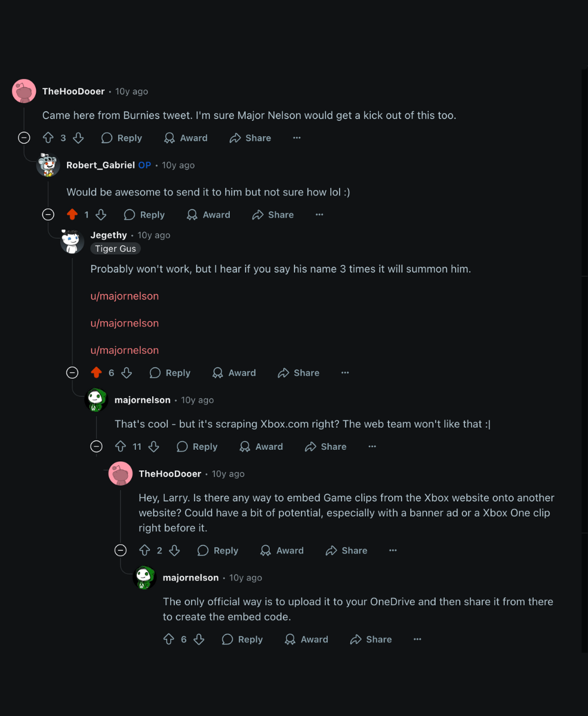Click TheHooDooer's avatar picture
This screenshot has width=588, height=716.
[23, 91]
